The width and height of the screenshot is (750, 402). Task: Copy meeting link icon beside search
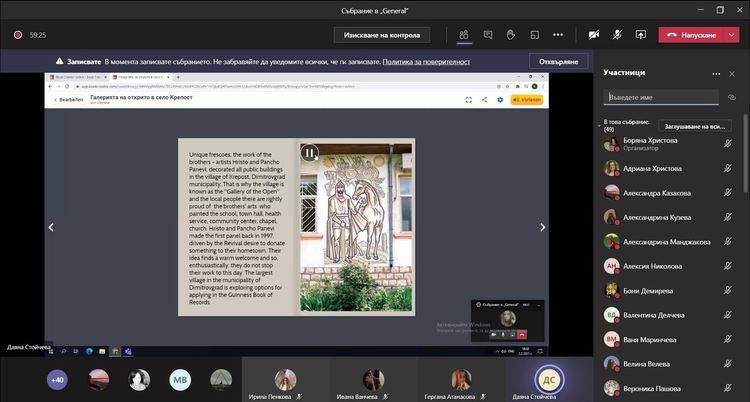731,97
